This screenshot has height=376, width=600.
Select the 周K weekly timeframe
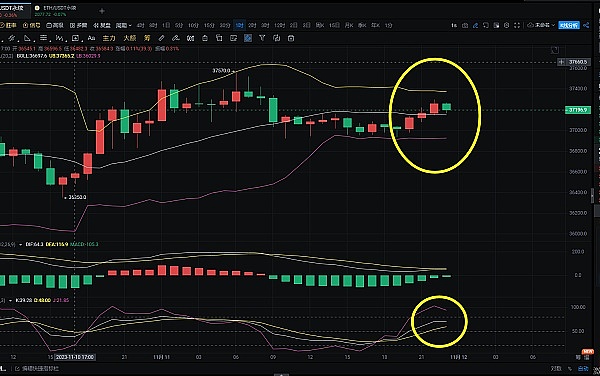[320, 25]
